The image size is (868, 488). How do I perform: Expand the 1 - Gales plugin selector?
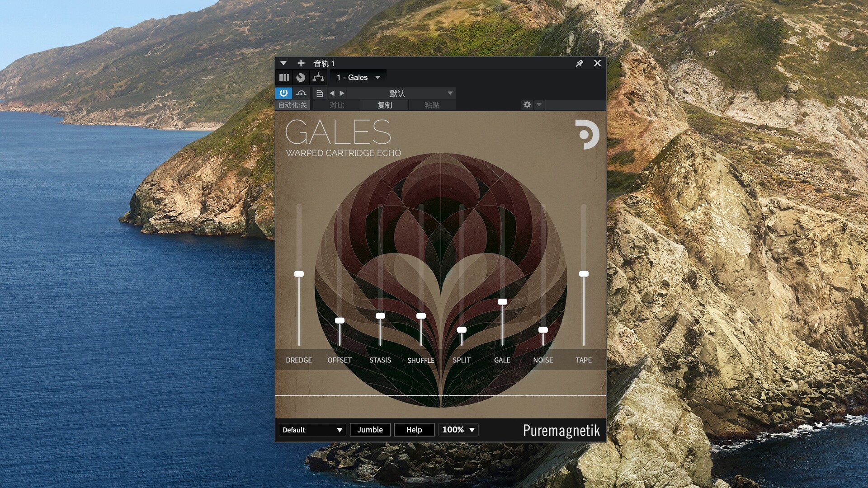coord(358,78)
